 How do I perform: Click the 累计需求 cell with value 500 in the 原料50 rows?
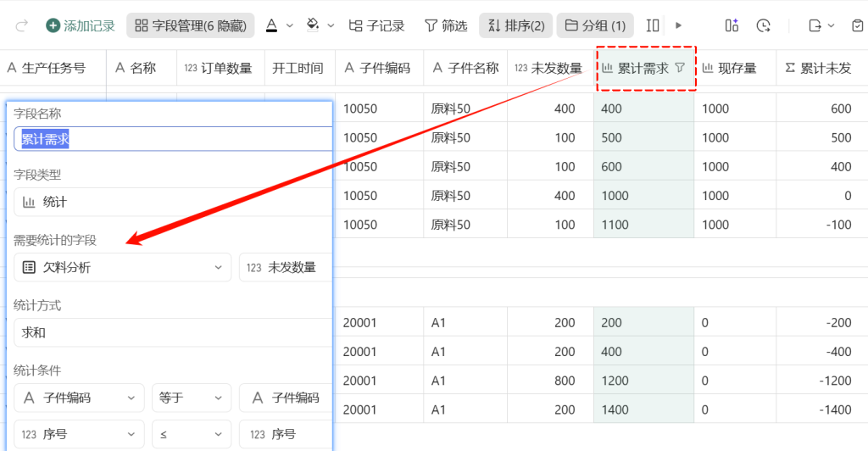pos(644,137)
